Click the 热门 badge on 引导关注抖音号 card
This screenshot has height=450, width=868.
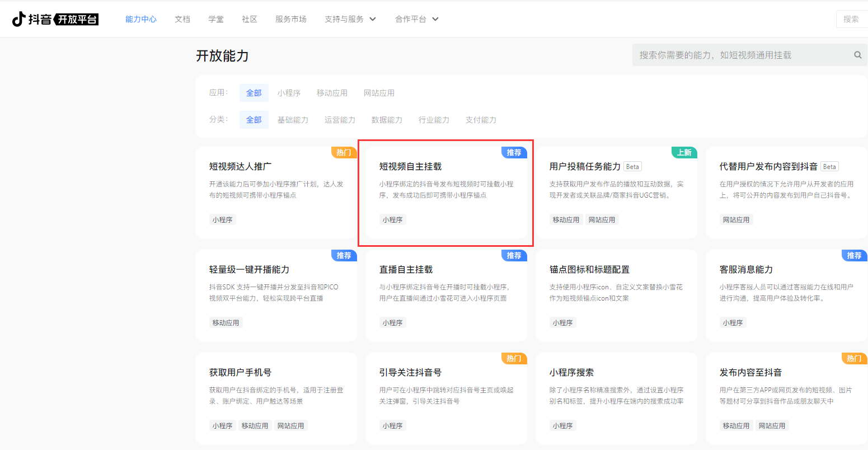[514, 359]
